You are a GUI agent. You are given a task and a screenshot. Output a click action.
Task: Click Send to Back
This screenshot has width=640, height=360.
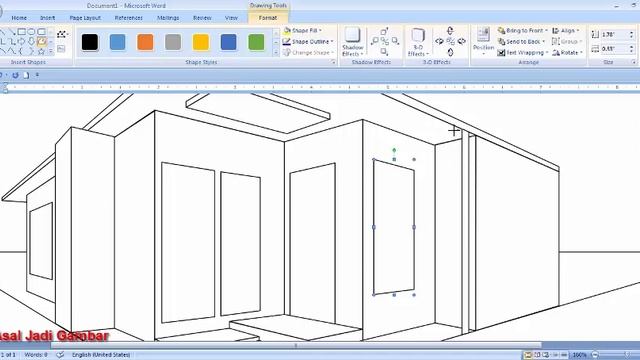521,42
